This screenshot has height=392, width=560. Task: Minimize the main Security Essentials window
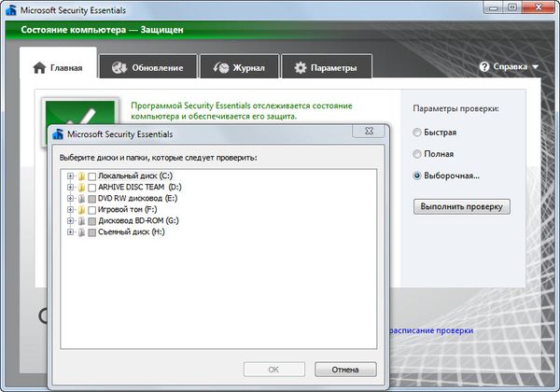[x=495, y=7]
